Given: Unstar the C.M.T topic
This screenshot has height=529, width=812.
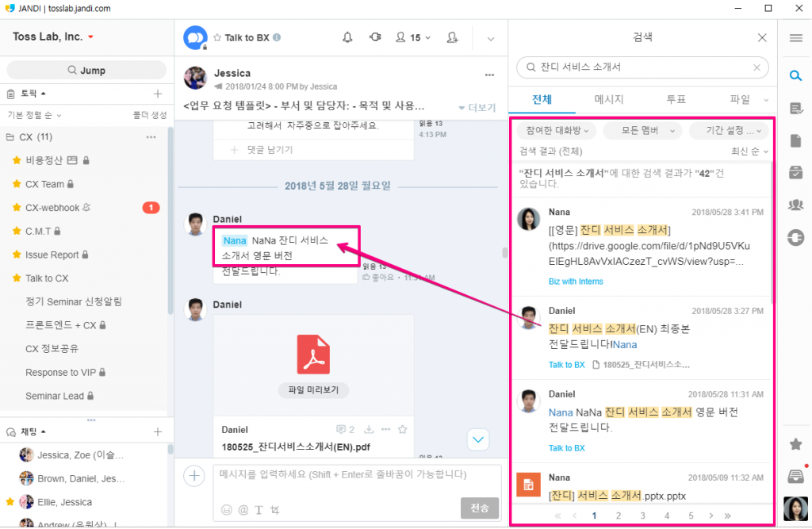Looking at the screenshot, I should coord(16,231).
